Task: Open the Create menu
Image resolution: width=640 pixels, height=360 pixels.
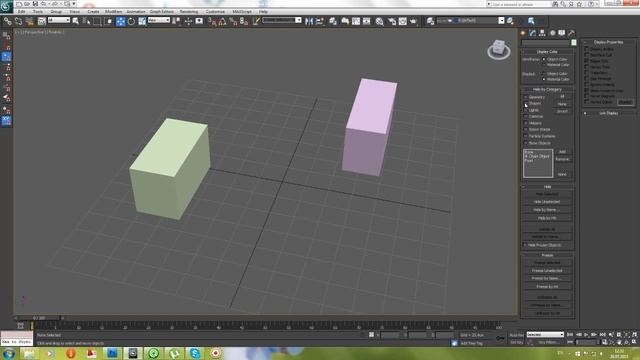Action: [x=93, y=11]
